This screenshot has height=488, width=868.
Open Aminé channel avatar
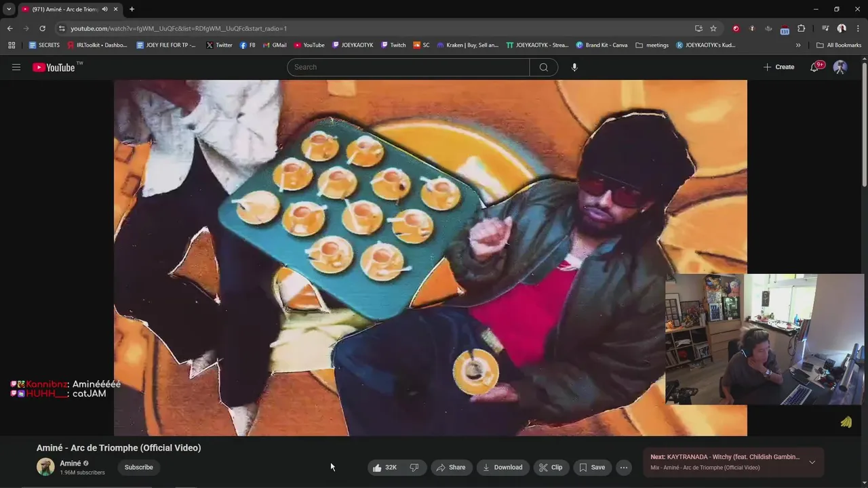pos(45,467)
